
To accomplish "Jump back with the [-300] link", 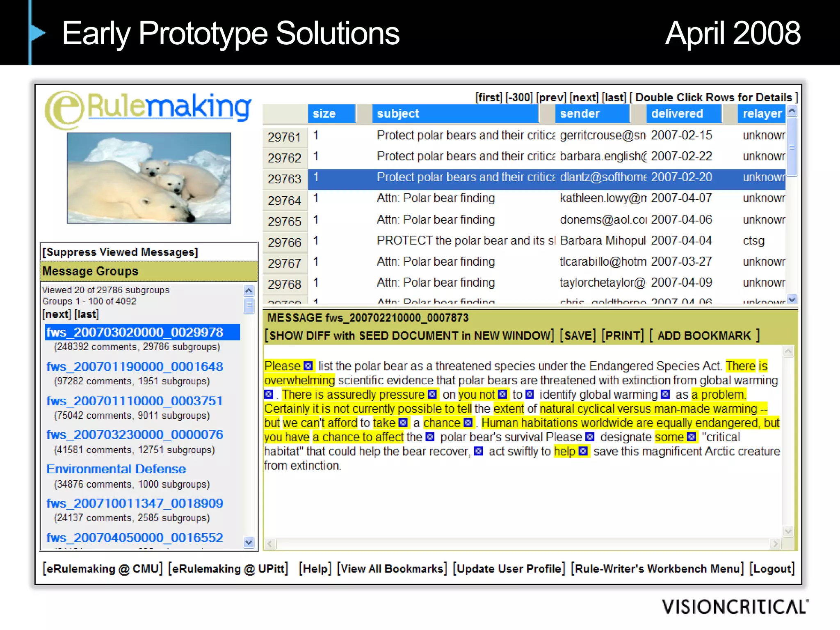I will click(519, 98).
